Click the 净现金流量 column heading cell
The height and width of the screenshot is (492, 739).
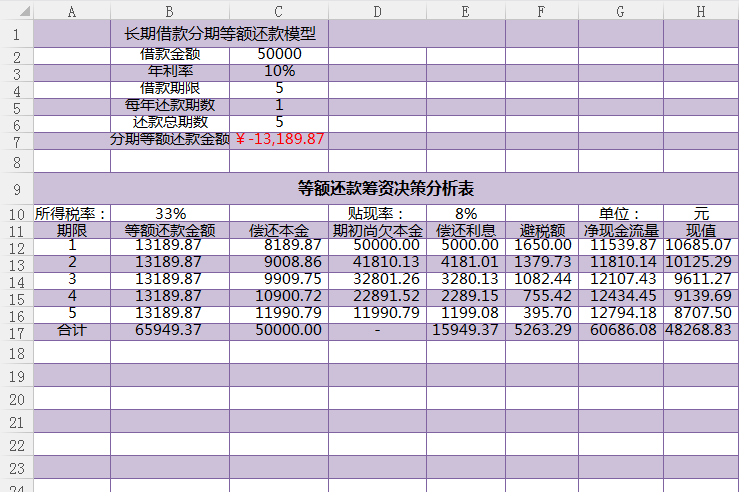coord(620,231)
